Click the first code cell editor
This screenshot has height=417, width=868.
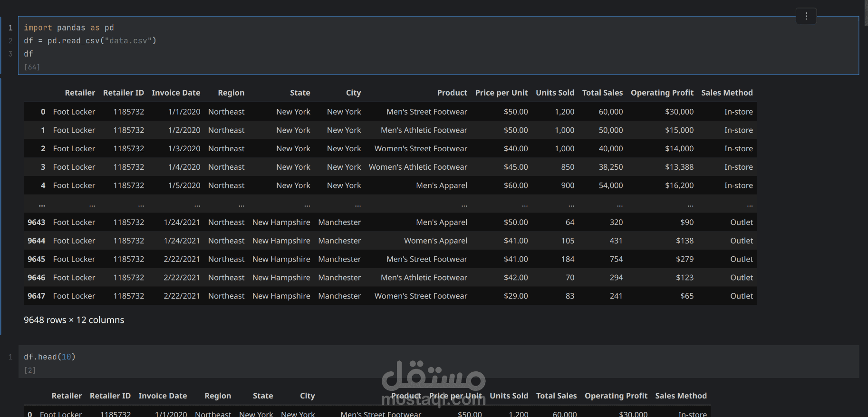coord(438,46)
